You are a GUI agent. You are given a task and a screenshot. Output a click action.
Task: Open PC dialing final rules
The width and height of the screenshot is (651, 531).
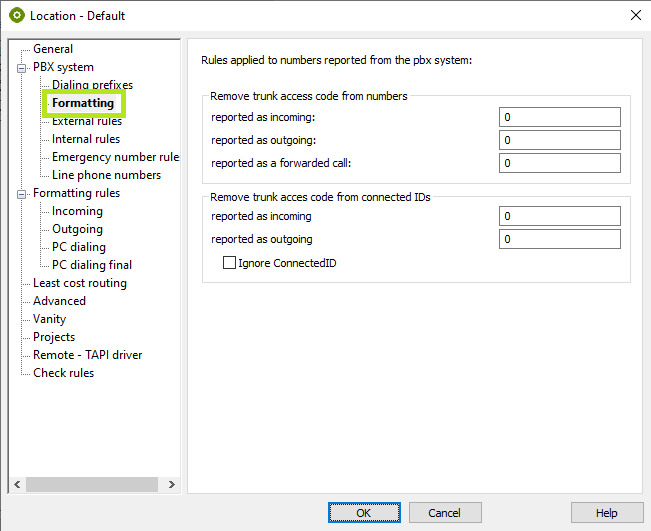click(x=92, y=265)
